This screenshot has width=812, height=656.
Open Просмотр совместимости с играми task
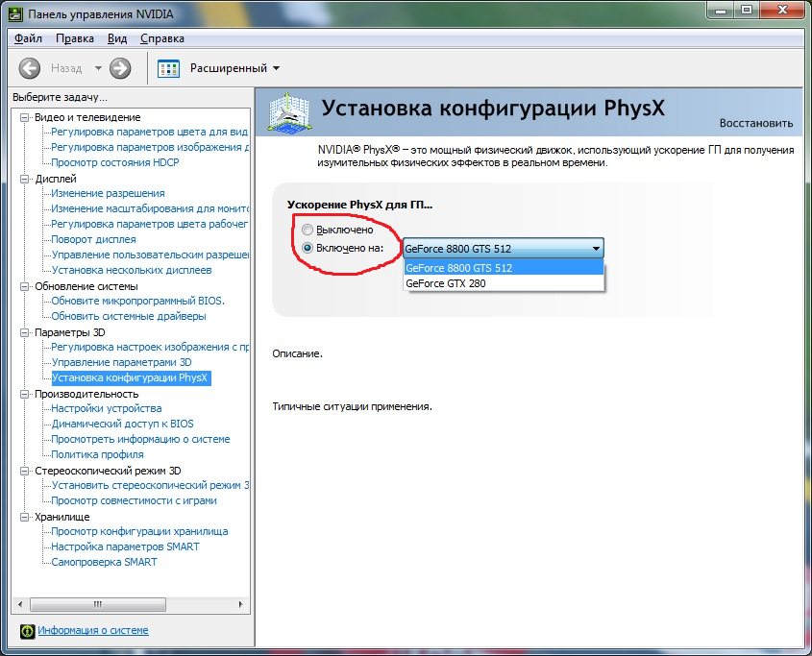(134, 500)
